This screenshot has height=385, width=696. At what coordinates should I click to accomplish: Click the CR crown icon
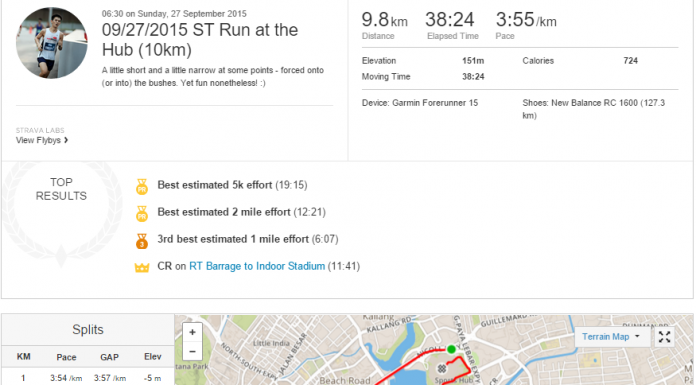142,268
